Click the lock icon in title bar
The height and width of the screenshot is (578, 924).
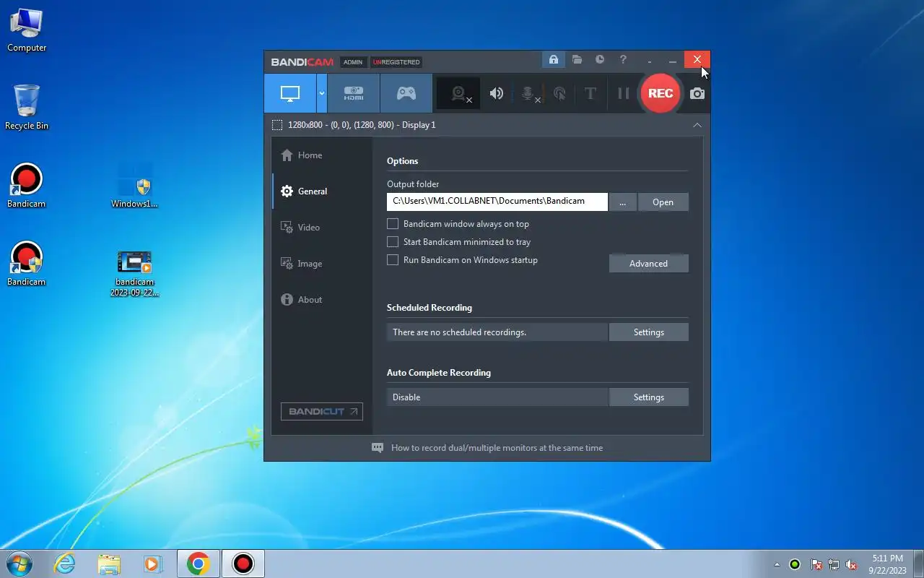point(554,60)
